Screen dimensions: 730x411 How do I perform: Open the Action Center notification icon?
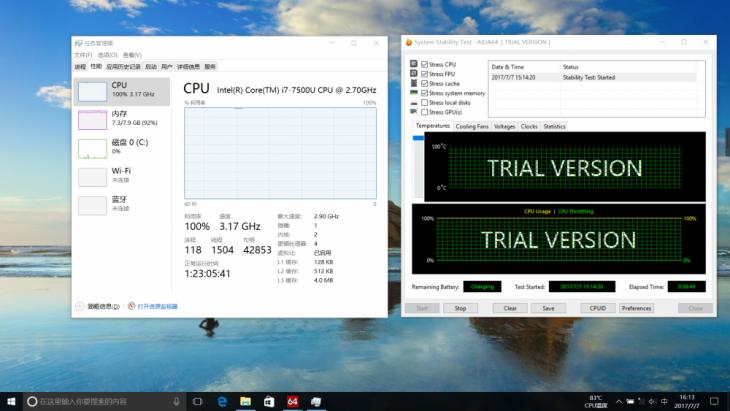[714, 401]
